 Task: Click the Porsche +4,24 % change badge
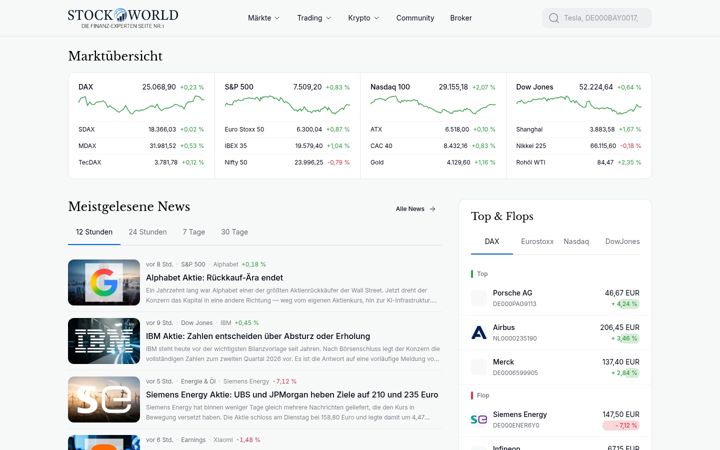(625, 304)
